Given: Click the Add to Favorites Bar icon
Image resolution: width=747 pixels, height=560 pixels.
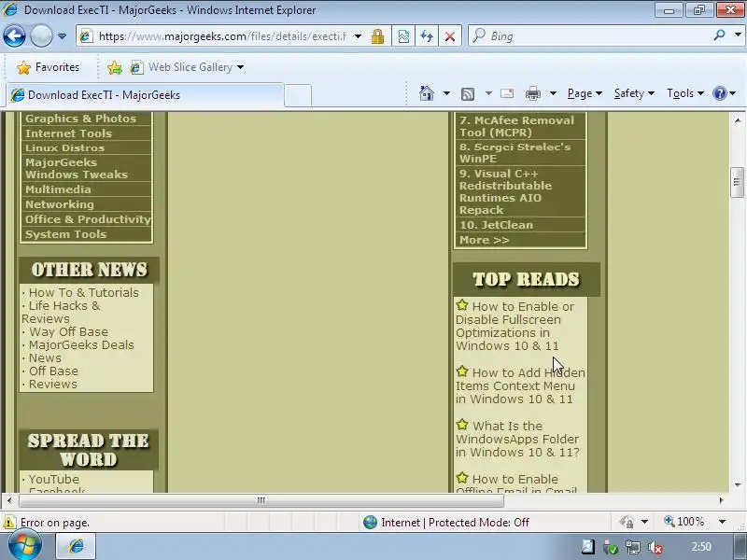Looking at the screenshot, I should (114, 67).
